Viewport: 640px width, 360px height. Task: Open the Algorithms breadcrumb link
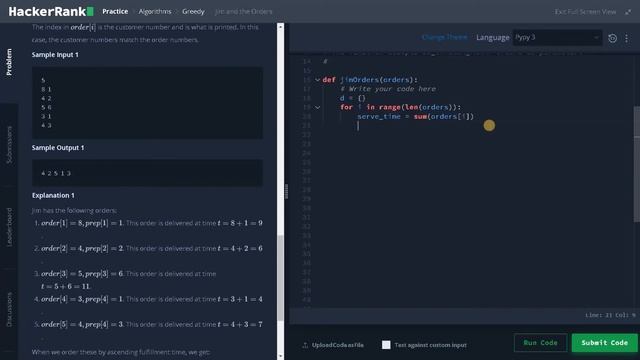click(155, 11)
